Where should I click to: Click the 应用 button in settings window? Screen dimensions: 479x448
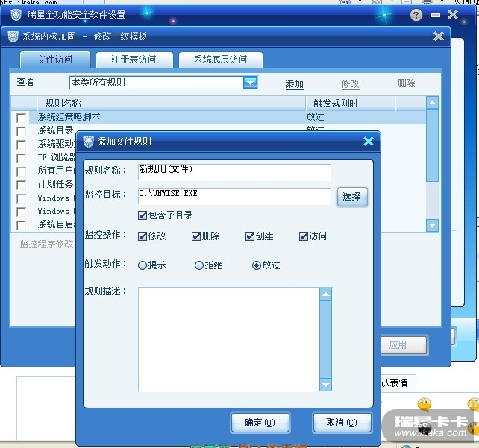click(x=403, y=345)
